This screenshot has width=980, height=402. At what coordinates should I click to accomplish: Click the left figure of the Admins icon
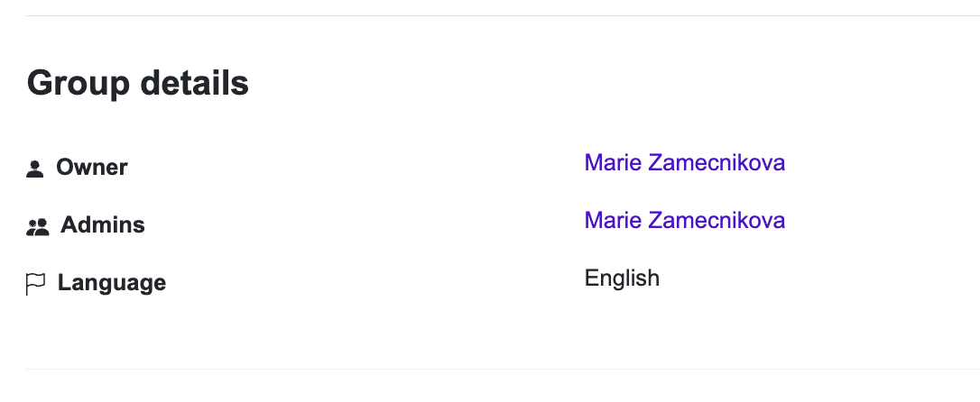tap(32, 227)
